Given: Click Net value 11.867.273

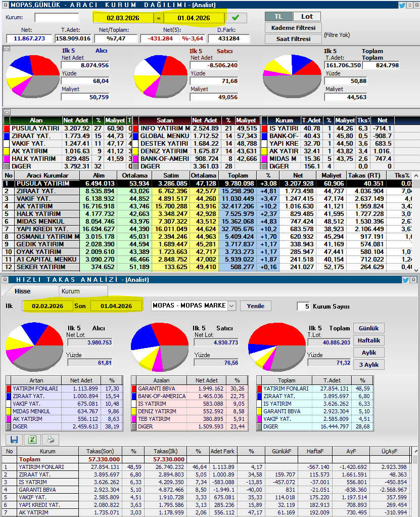Looking at the screenshot, I should [29, 38].
